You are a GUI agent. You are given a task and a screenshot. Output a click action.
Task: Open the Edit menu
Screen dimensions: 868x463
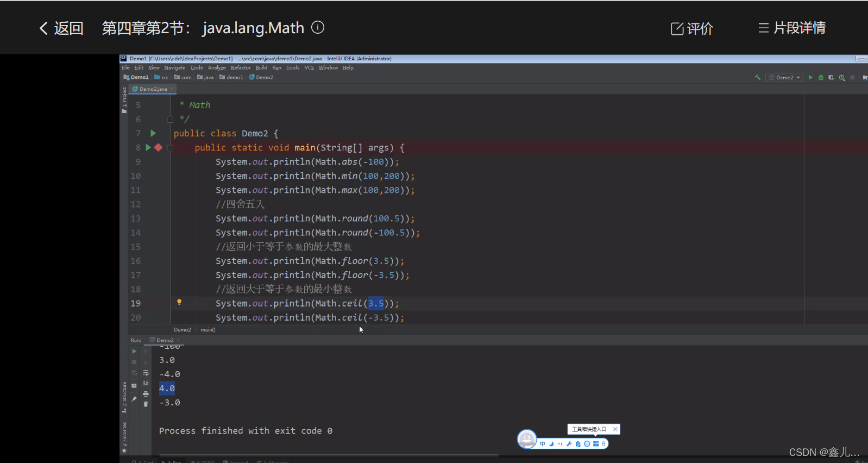click(x=139, y=68)
